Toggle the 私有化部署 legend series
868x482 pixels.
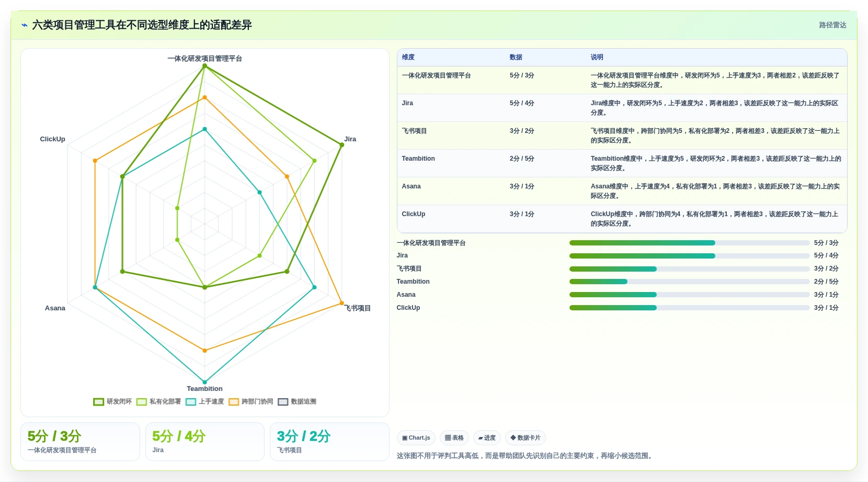tap(158, 401)
